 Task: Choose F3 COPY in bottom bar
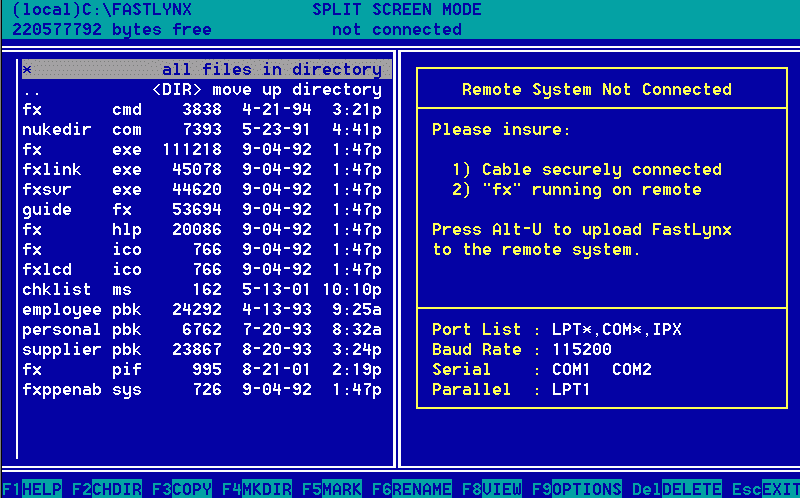pyautogui.click(x=181, y=489)
